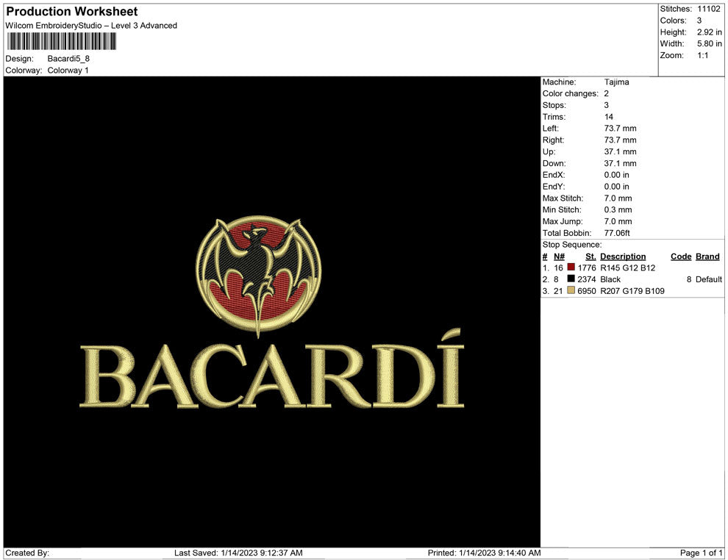
Task: Click the Last Saved timestamp
Action: (238, 553)
